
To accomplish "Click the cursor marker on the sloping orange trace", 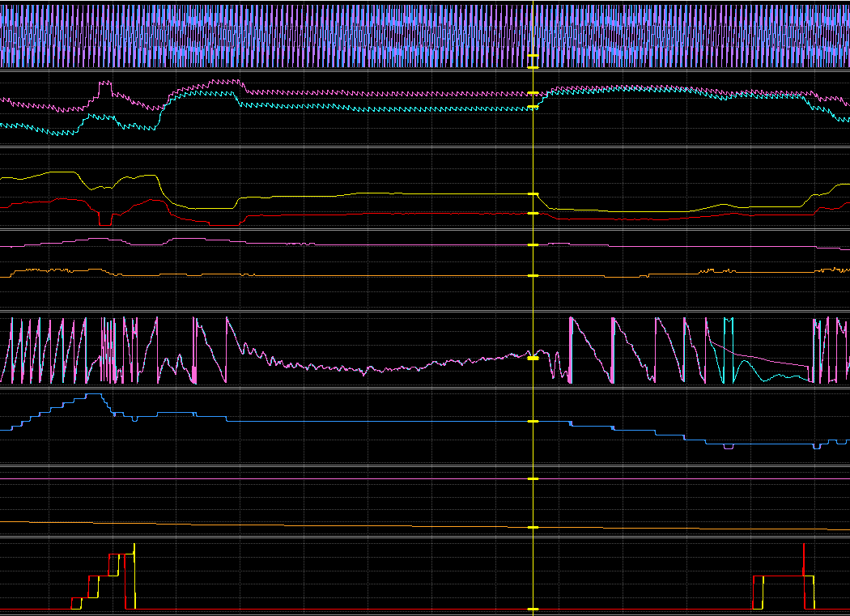I will 533,527.
